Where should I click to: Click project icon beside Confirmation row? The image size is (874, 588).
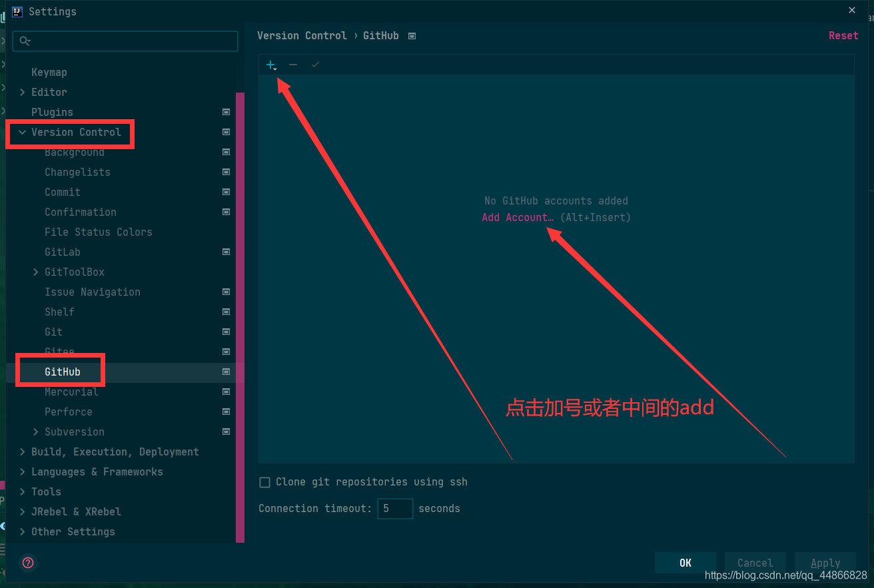click(226, 212)
